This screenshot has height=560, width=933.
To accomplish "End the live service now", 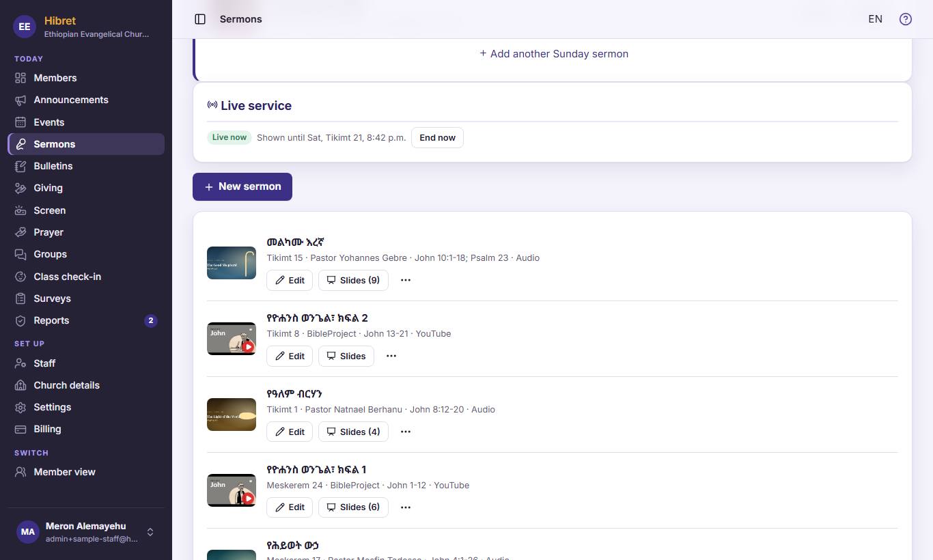I will click(437, 137).
